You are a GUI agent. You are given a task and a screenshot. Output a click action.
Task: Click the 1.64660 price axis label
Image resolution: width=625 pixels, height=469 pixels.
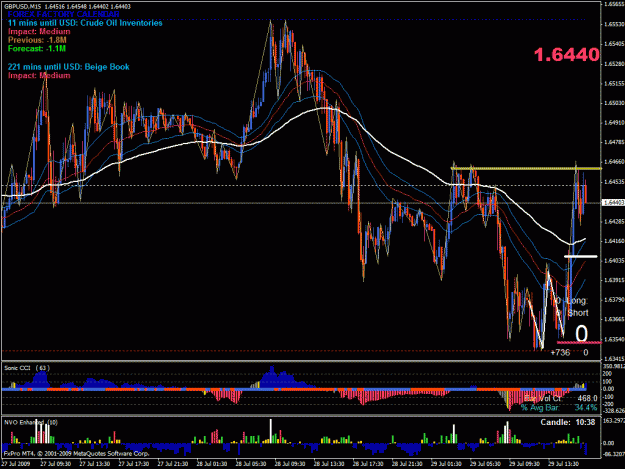pos(614,162)
